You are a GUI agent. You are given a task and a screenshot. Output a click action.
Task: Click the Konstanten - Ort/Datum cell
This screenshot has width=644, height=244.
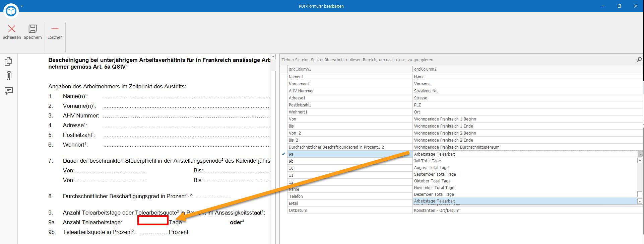point(528,211)
